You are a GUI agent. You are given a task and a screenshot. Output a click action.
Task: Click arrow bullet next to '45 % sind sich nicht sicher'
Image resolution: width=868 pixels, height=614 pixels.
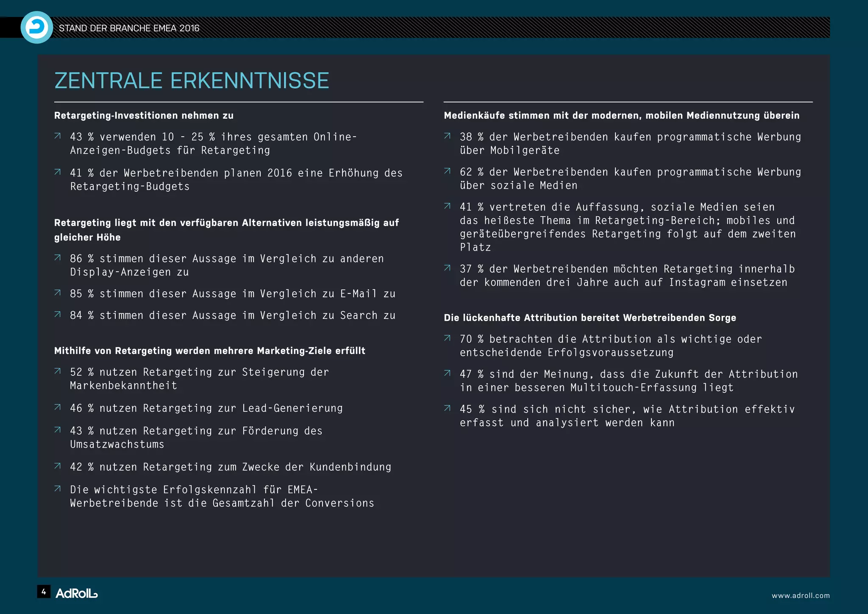447,408
